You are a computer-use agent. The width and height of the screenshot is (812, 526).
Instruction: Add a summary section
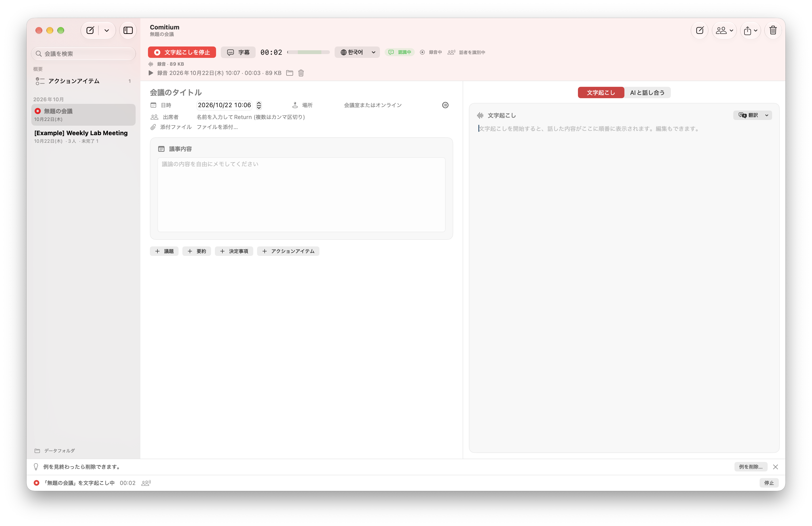point(197,251)
